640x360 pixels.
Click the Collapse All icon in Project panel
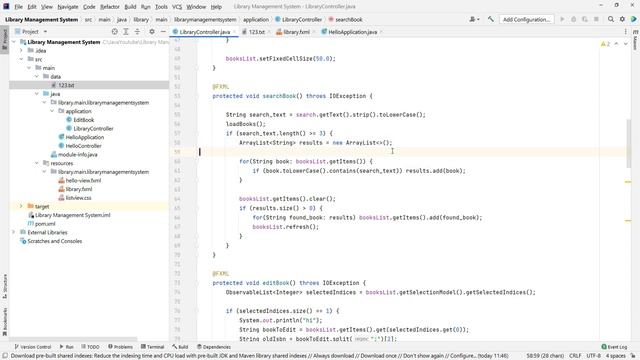(137, 31)
